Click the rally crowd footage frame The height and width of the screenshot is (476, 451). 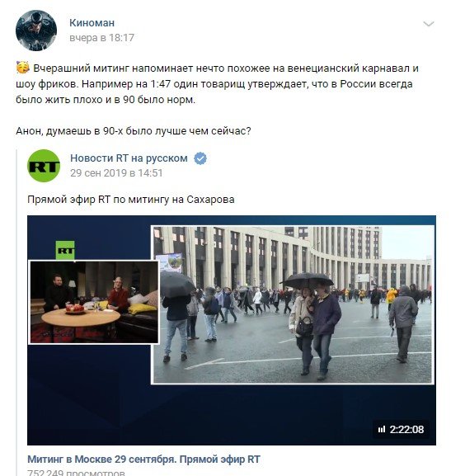(x=293, y=304)
